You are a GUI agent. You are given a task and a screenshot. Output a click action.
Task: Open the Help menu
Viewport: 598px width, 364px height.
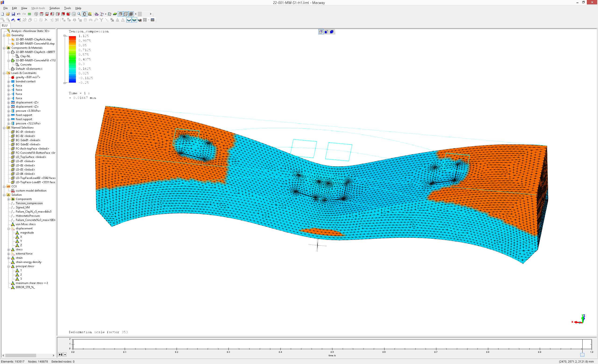pyautogui.click(x=78, y=8)
